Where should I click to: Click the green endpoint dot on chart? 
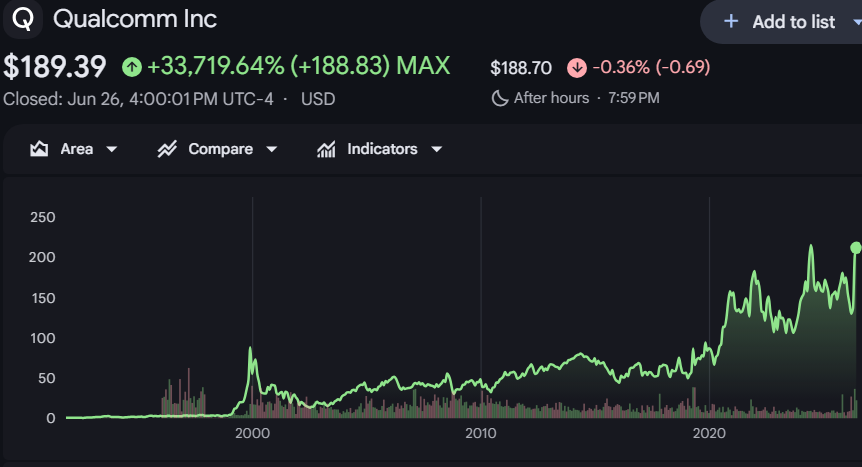856,248
